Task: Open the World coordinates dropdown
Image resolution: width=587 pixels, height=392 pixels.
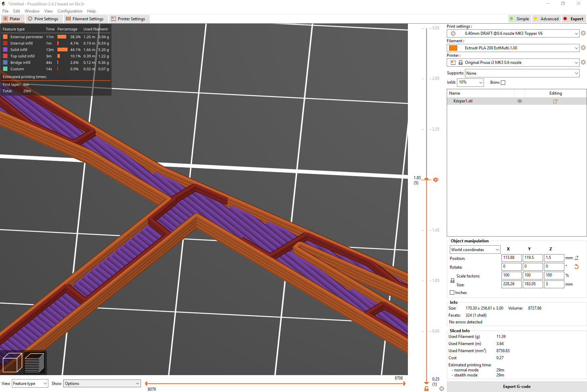Action: (475, 250)
